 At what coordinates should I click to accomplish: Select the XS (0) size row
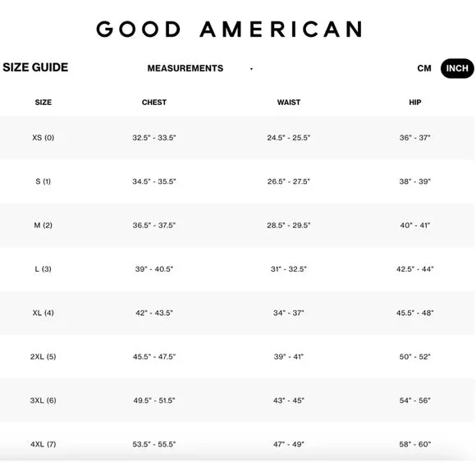(238, 138)
